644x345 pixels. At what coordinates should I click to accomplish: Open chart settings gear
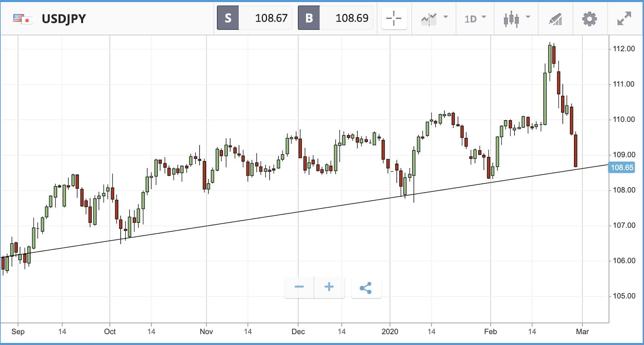click(589, 18)
